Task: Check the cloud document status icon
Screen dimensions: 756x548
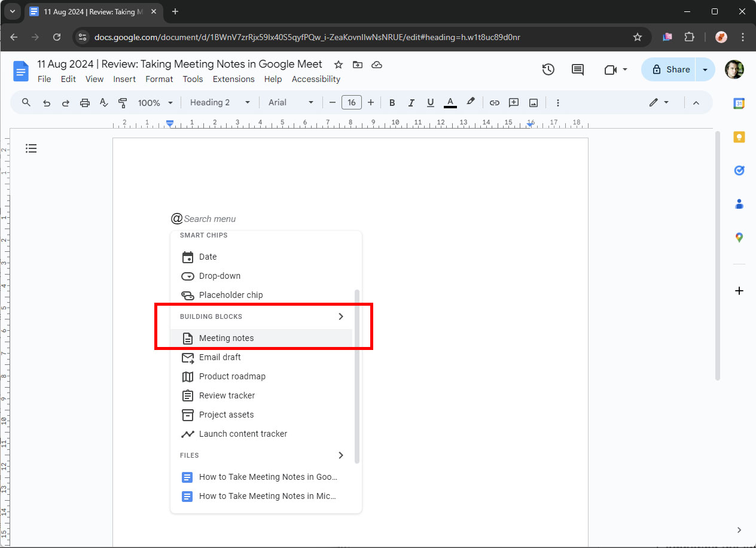Action: click(x=377, y=65)
